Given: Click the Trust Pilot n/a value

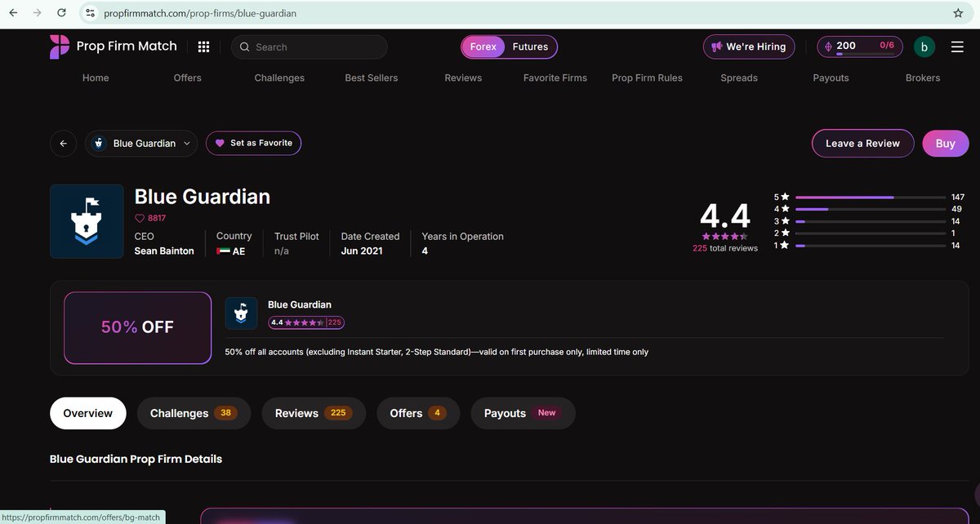Looking at the screenshot, I should point(282,251).
